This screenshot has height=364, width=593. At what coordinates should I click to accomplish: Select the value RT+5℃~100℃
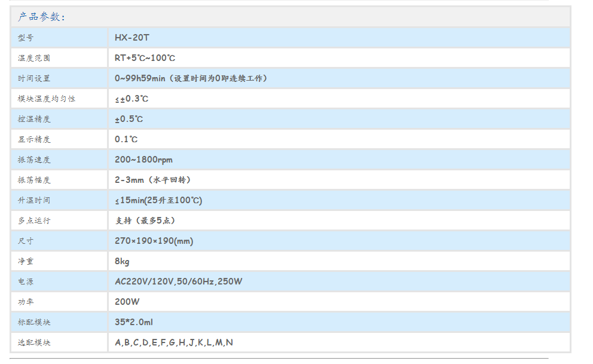145,58
